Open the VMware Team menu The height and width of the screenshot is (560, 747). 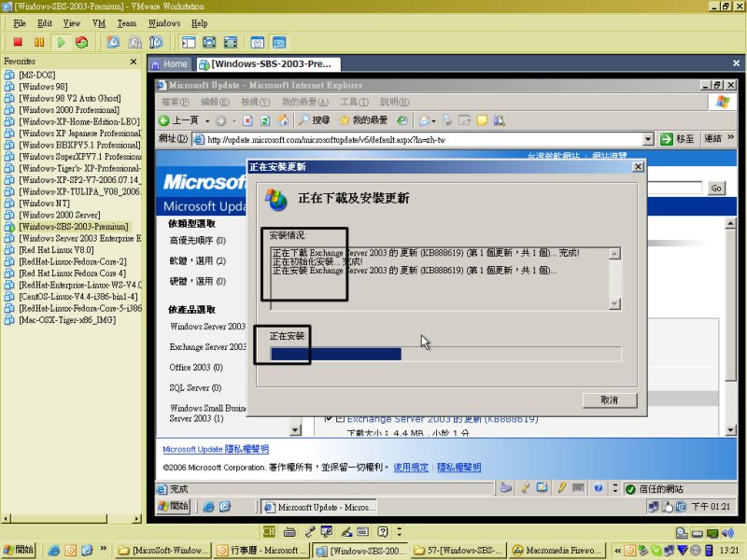[127, 23]
